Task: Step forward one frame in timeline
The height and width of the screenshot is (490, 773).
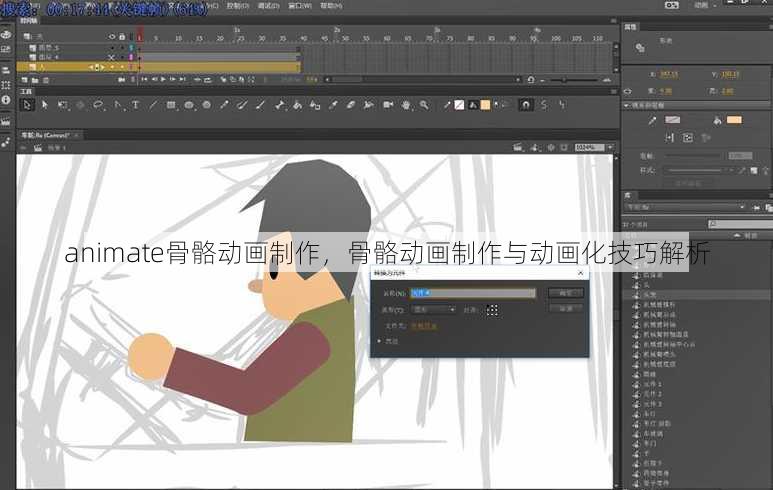Action: pos(173,79)
